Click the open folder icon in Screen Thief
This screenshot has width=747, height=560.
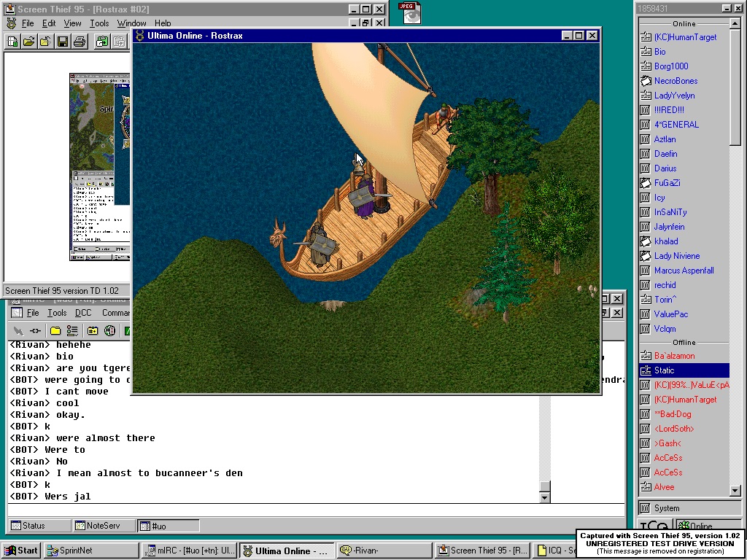pos(29,42)
